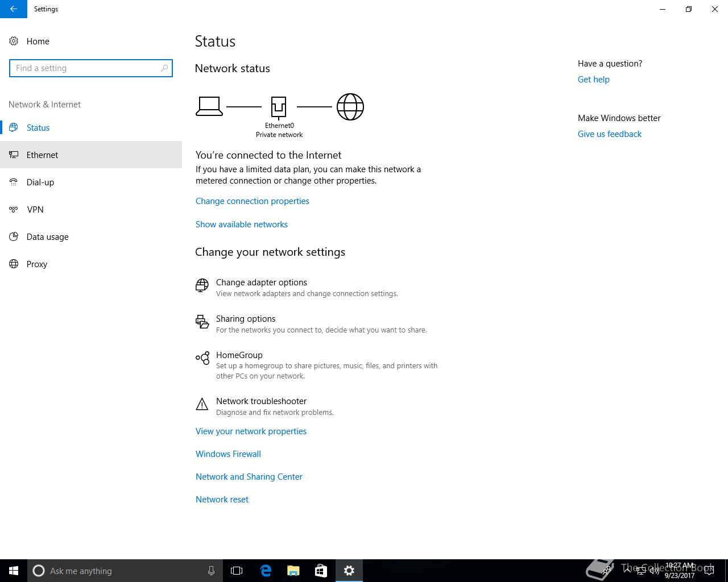Launch Microsoft Edge from taskbar

pyautogui.click(x=266, y=571)
